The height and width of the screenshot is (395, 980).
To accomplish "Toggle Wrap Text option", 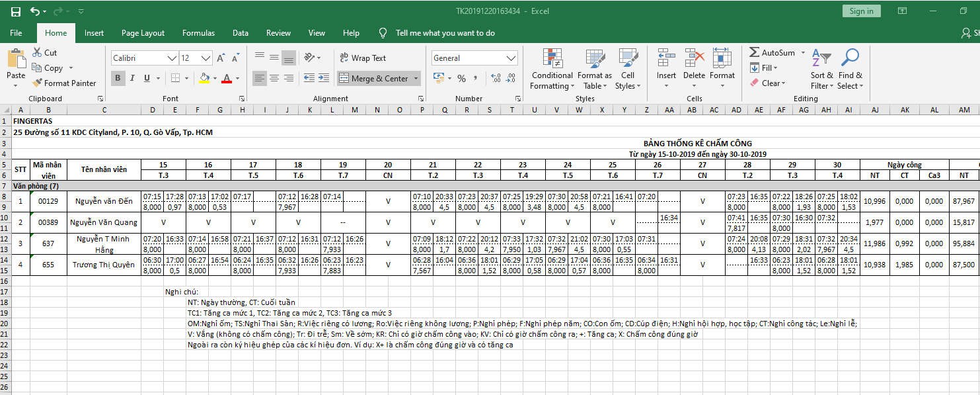I will [x=362, y=58].
